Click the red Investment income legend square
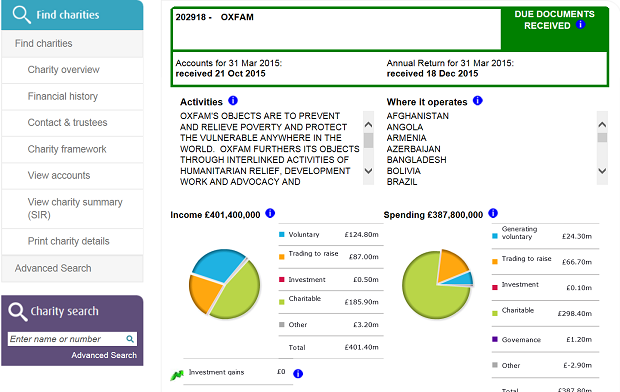This screenshot has width=620, height=392. tap(282, 280)
